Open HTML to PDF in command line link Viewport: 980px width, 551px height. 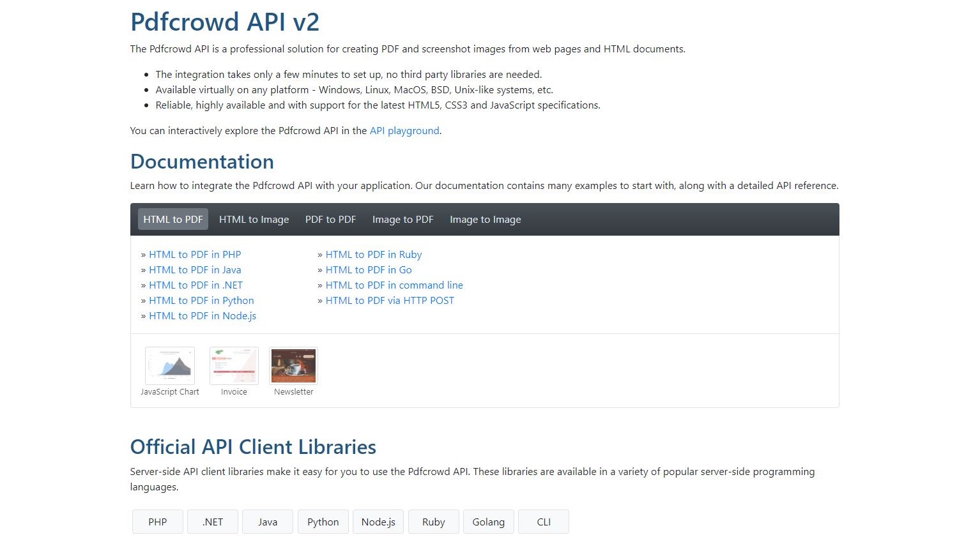coord(394,285)
